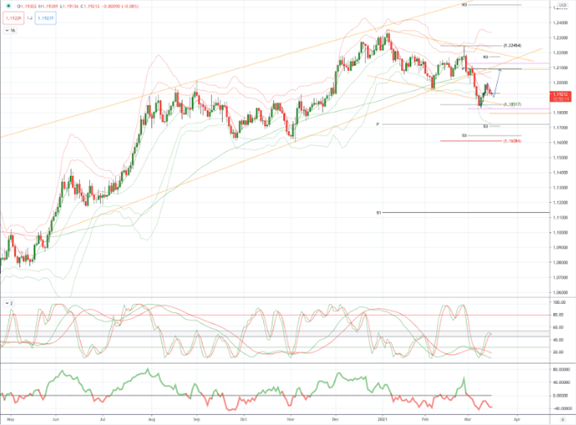Click the Apr label on the time axis

pyautogui.click(x=516, y=419)
